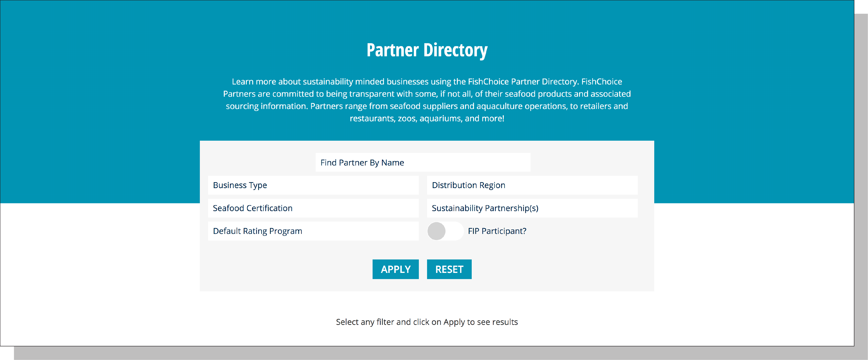868x360 pixels.
Task: Click the "restaurants, zoos, aquariums" text line
Action: (x=427, y=118)
